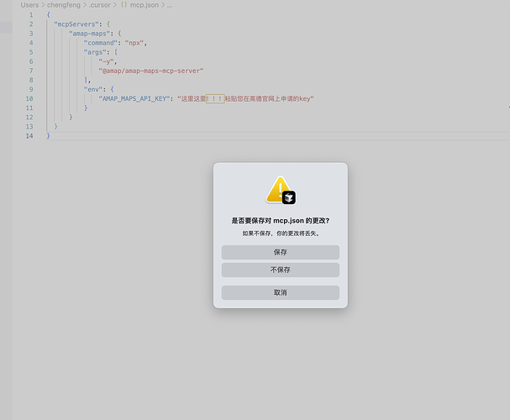Click the API key placeholder string value
510x420 pixels.
245,98
